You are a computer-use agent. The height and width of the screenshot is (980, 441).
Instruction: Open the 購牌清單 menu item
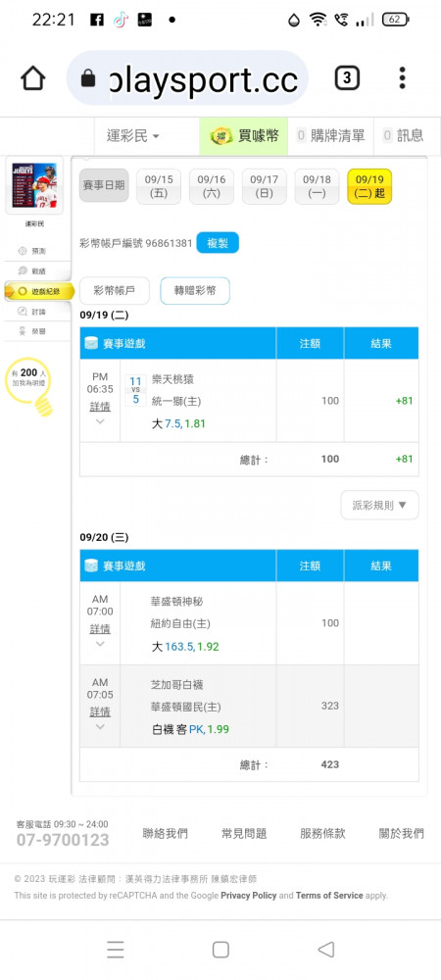(x=330, y=135)
